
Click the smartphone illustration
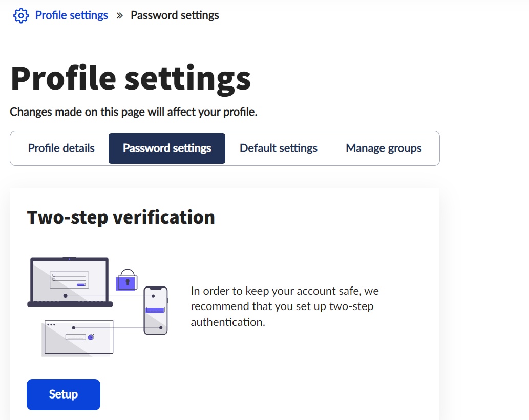(x=156, y=311)
